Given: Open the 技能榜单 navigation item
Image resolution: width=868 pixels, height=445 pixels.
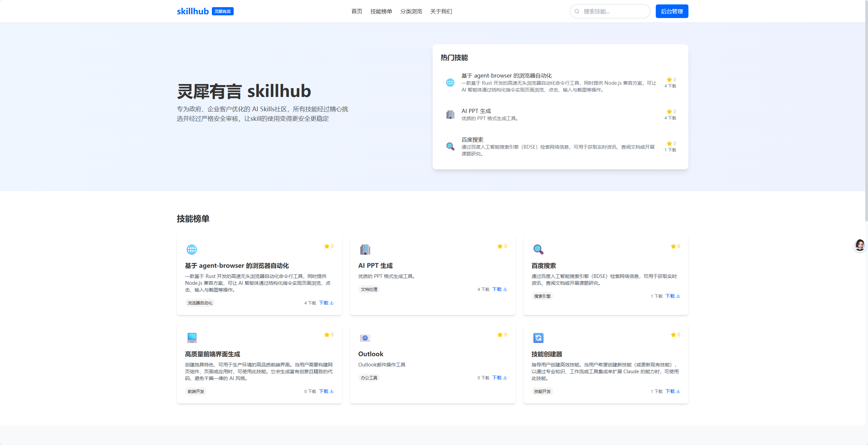Looking at the screenshot, I should coord(381,11).
